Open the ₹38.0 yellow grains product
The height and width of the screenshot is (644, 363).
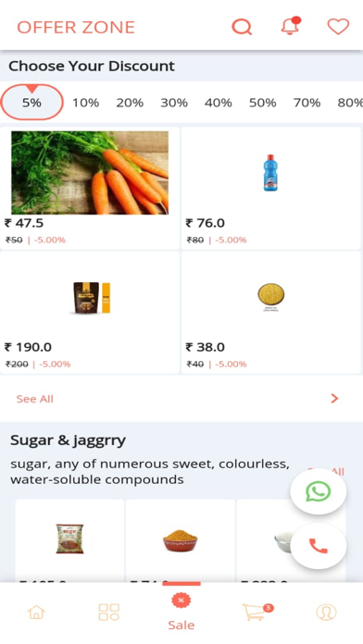click(x=271, y=313)
